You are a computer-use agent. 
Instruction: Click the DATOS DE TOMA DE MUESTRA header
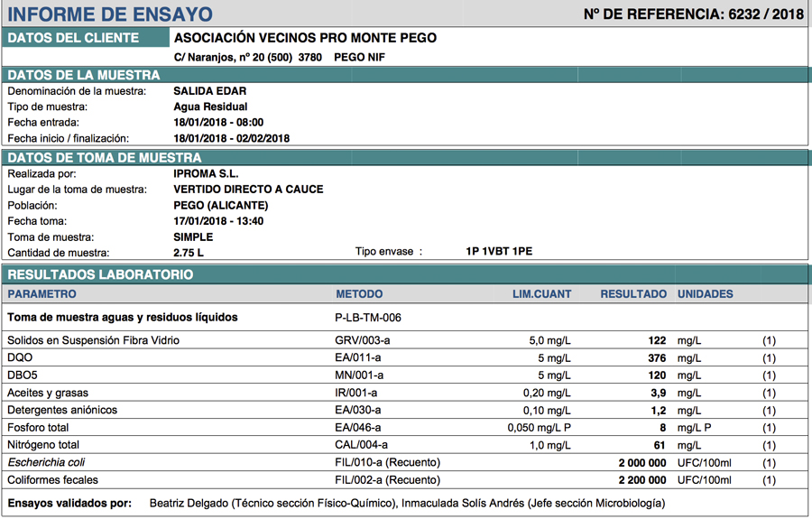pyautogui.click(x=104, y=158)
